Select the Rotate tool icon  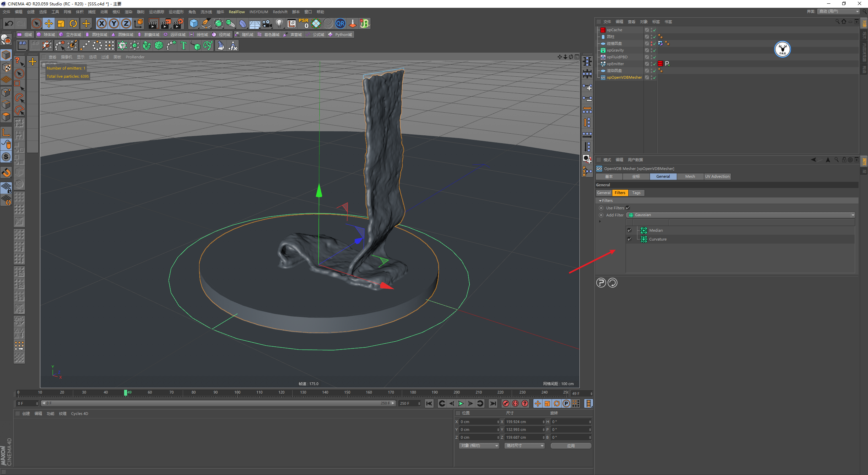[73, 23]
